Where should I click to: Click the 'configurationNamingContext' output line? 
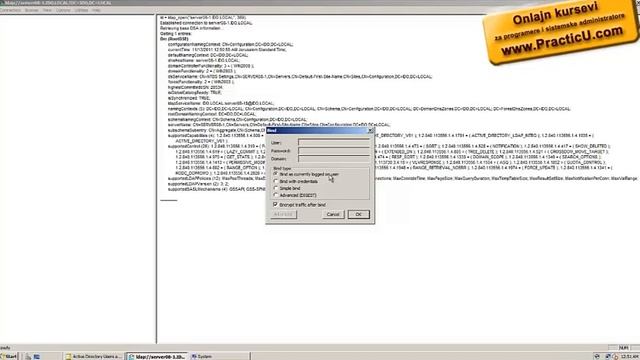(231, 44)
